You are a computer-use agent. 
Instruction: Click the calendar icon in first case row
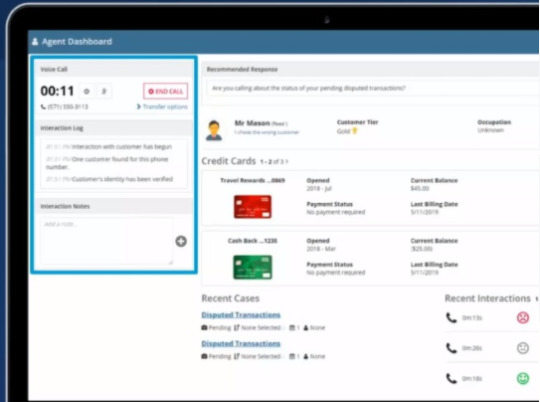coord(292,328)
